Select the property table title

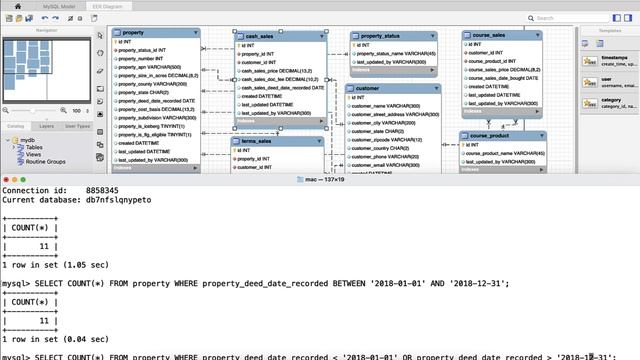133,33
